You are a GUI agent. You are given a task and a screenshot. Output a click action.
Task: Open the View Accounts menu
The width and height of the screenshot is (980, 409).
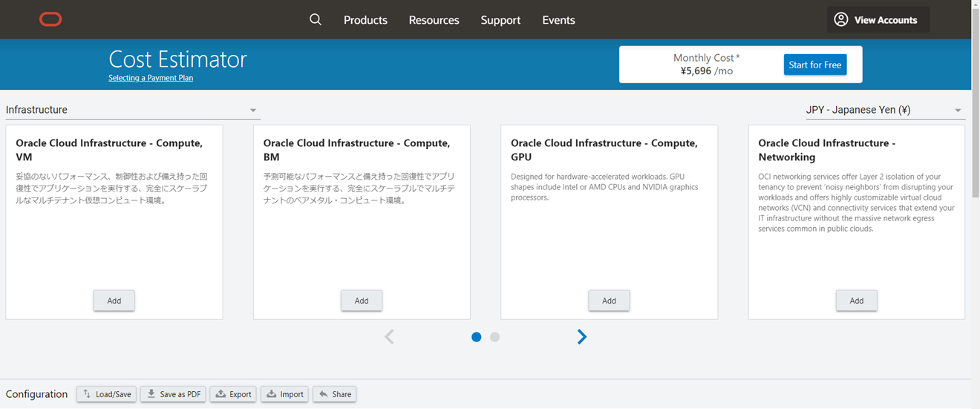[x=878, y=20]
